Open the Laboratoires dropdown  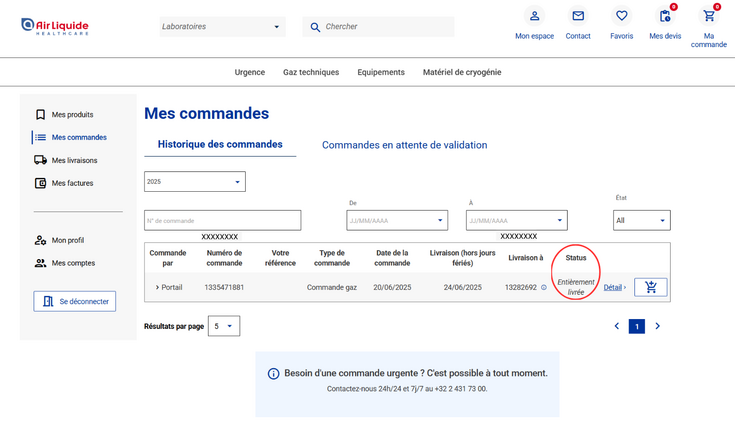[x=222, y=27]
